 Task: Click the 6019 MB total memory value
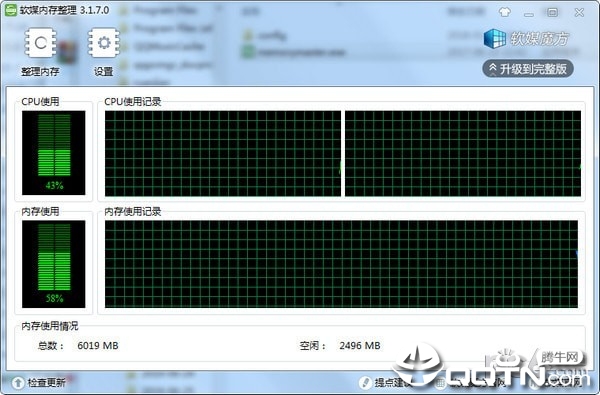click(x=98, y=346)
